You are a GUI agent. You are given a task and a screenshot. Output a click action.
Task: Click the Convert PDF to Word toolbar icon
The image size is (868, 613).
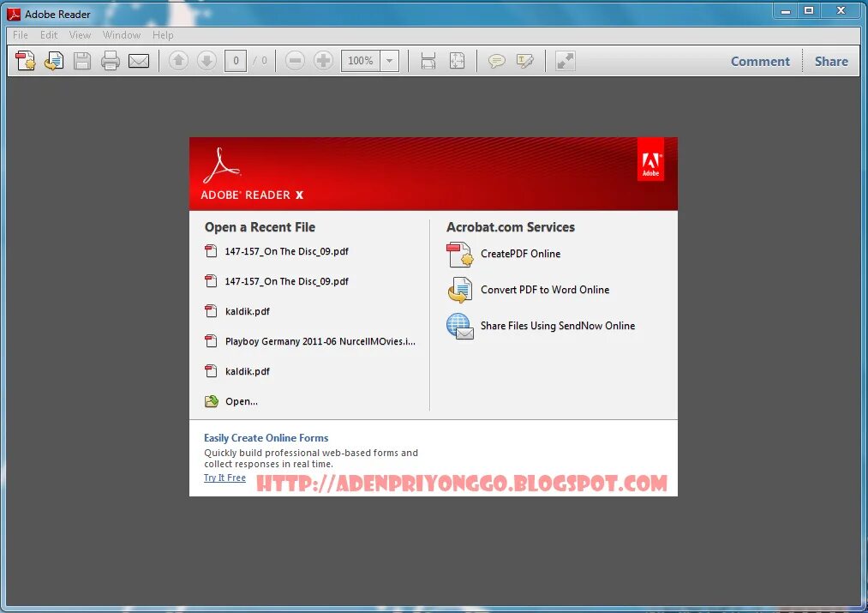(x=54, y=60)
